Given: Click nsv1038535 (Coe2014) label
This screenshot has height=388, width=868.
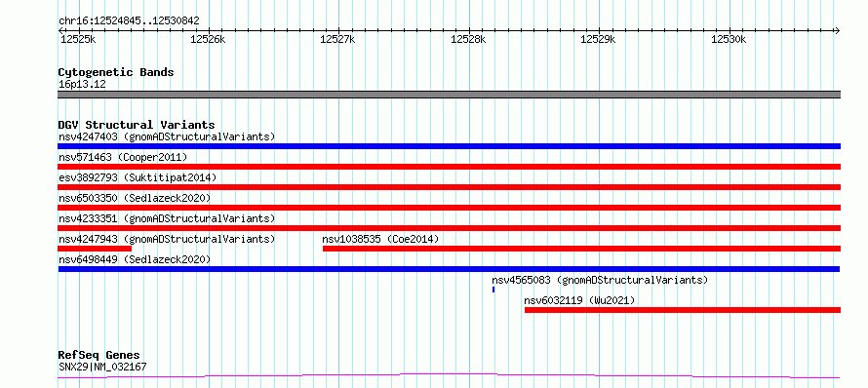Looking at the screenshot, I should click(x=380, y=239).
